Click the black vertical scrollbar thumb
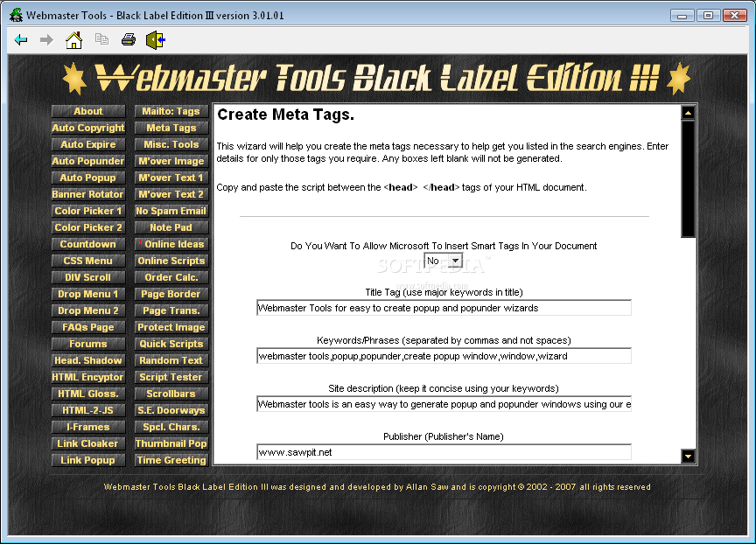756x544 pixels. 688,178
